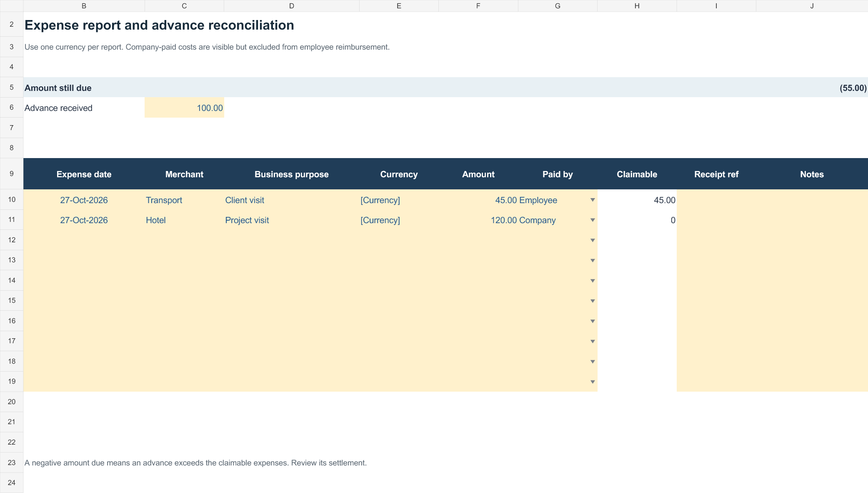Select column H header
The height and width of the screenshot is (493, 868).
(x=637, y=6)
